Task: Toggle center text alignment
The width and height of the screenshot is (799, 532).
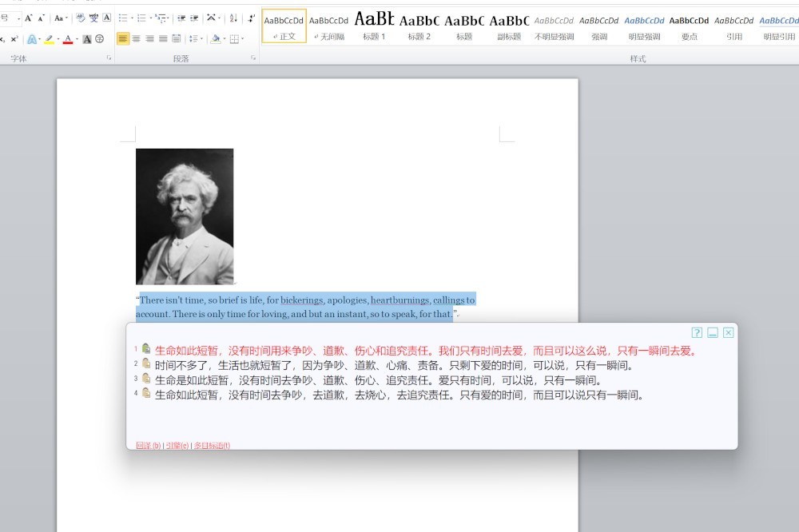Action: [x=137, y=38]
